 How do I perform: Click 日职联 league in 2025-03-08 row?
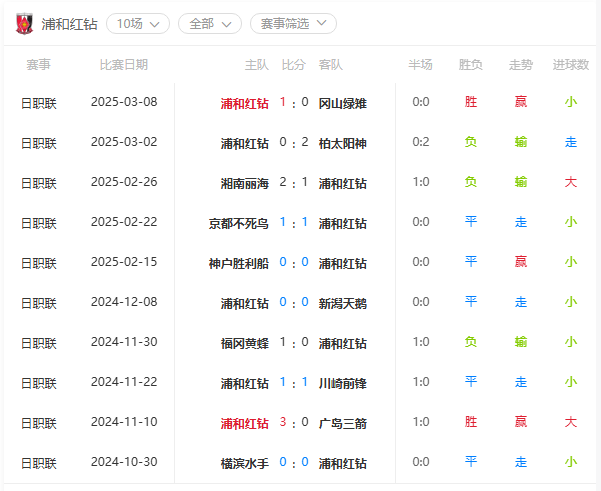pyautogui.click(x=38, y=103)
